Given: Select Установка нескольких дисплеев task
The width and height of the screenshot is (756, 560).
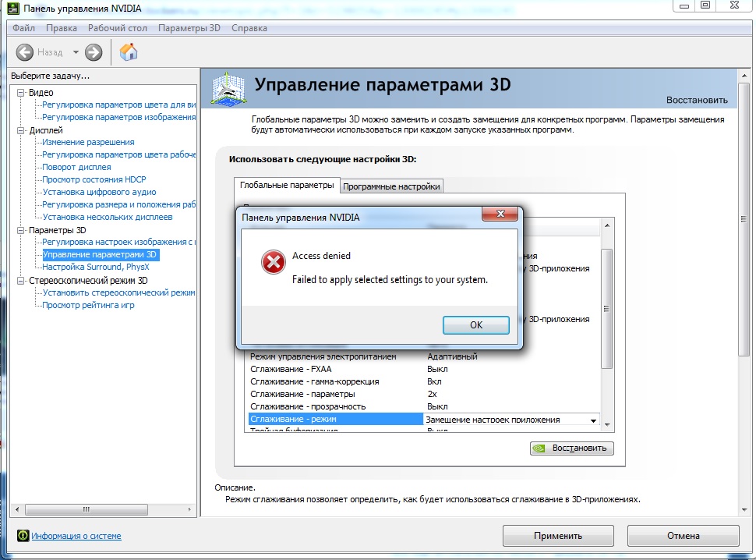Looking at the screenshot, I should pos(107,217).
